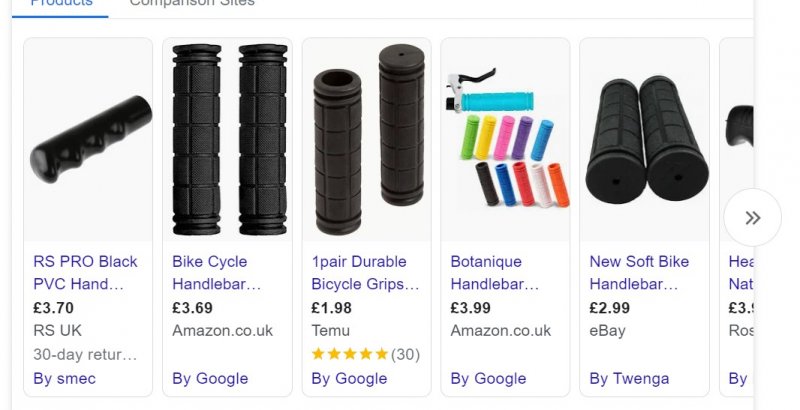Screen dimensions: 800x410
Task: Click 'By Google' under Temu listing
Action: (349, 378)
